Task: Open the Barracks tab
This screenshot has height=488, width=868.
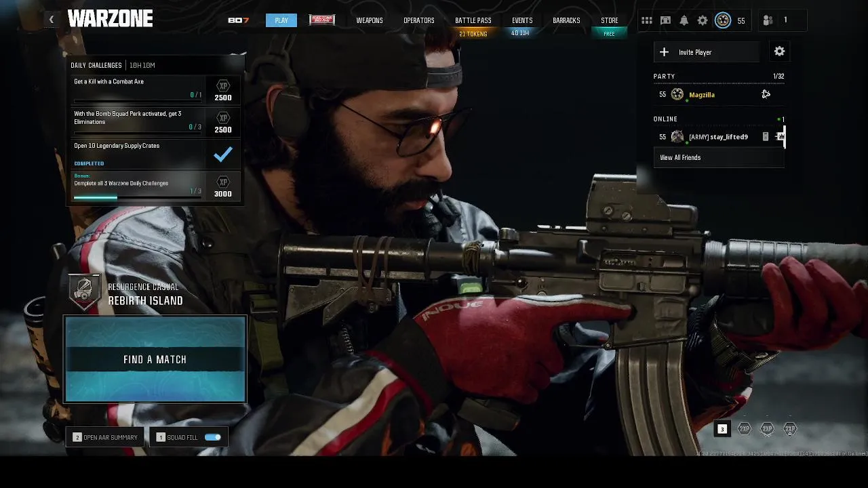Action: [x=566, y=20]
